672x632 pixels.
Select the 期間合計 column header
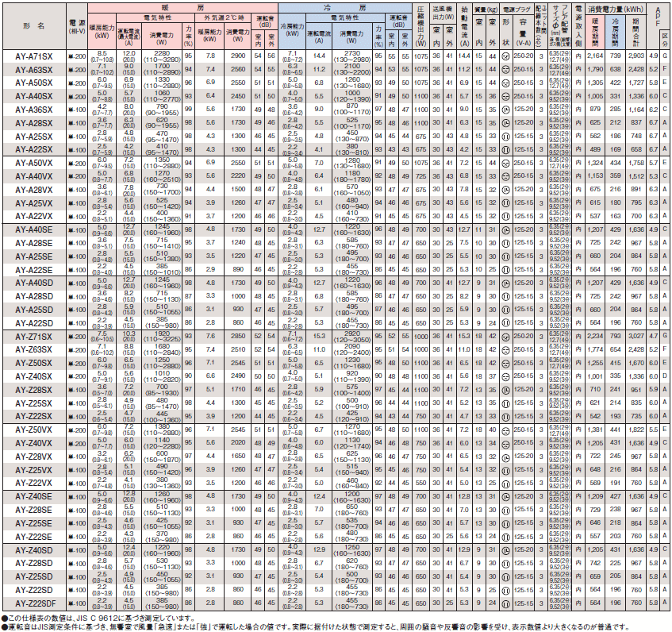[x=636, y=32]
